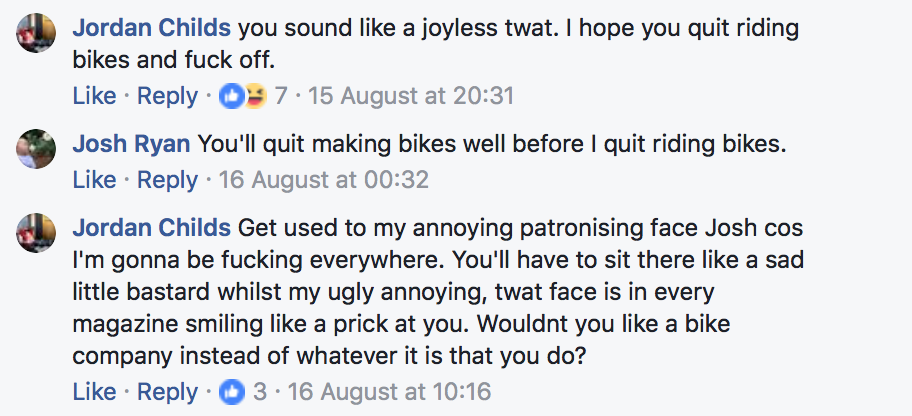Screen dimensions: 912x416
Task: Click the blue thumbs-up reaction icon on the first comment
Action: click(x=230, y=97)
